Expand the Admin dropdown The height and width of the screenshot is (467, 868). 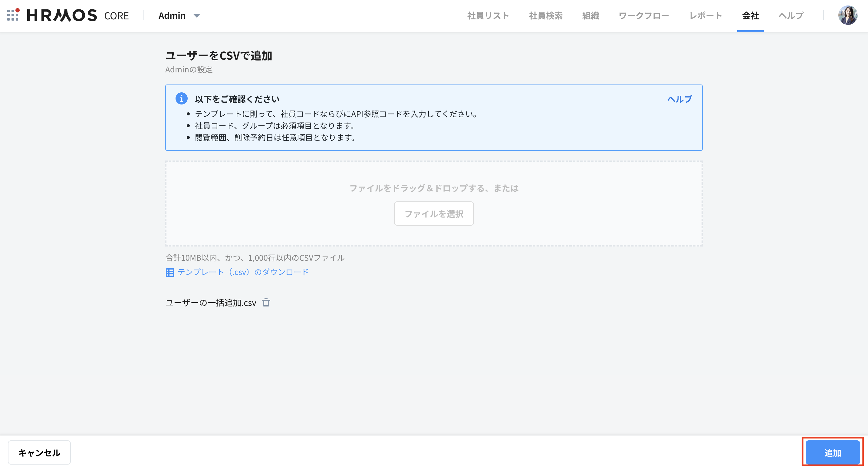coord(179,15)
